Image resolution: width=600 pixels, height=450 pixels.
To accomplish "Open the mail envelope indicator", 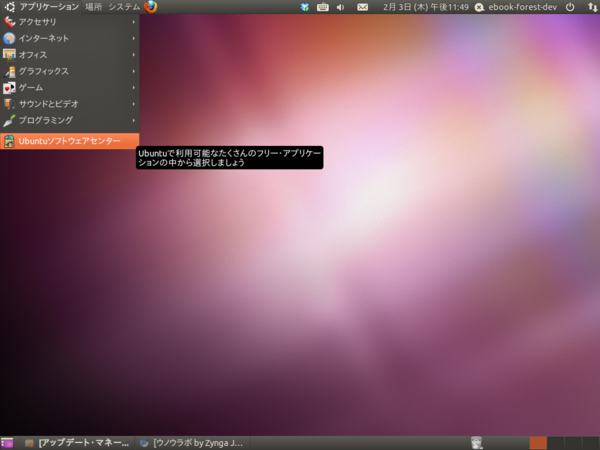I will [362, 7].
